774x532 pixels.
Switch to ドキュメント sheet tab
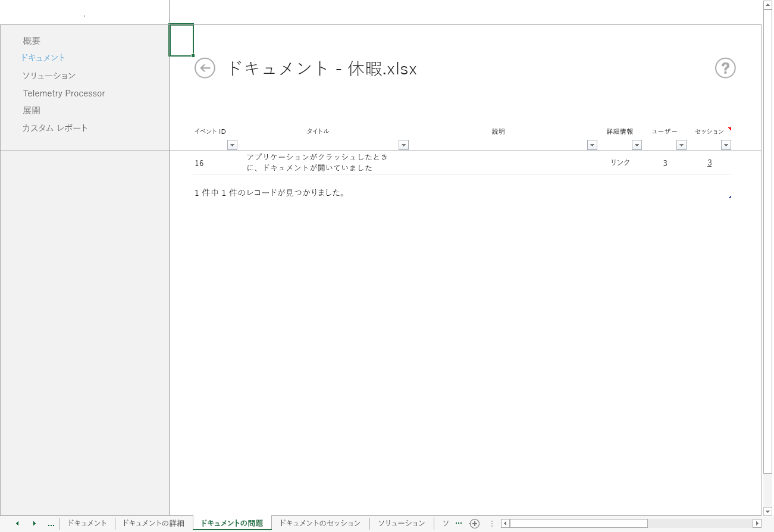87,523
